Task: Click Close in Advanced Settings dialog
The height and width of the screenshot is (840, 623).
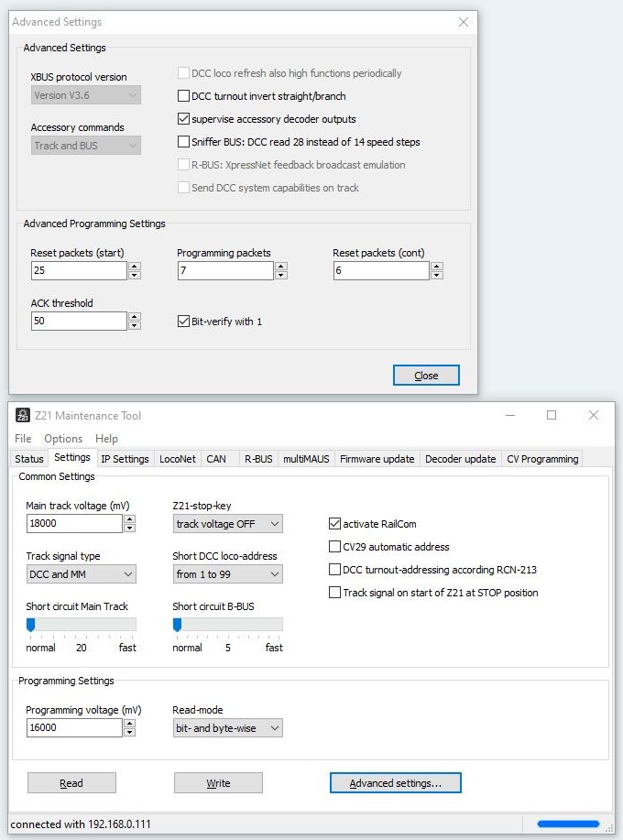Action: (x=426, y=376)
